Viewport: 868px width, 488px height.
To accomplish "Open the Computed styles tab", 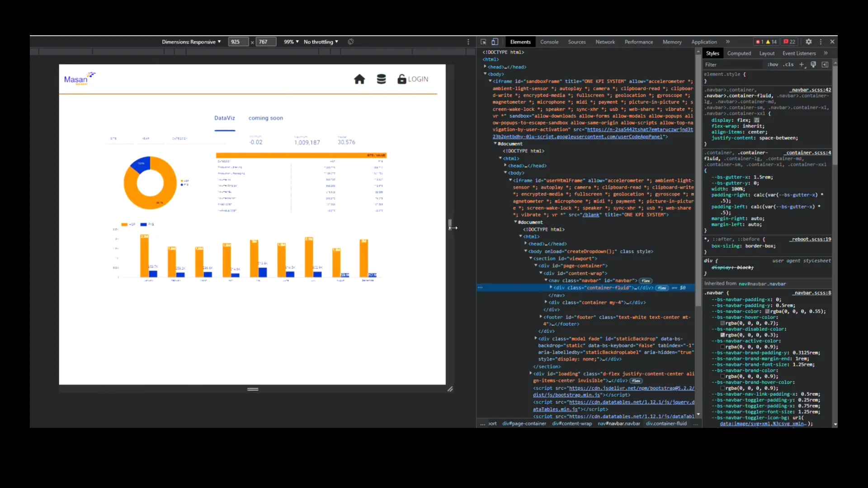I will point(739,53).
